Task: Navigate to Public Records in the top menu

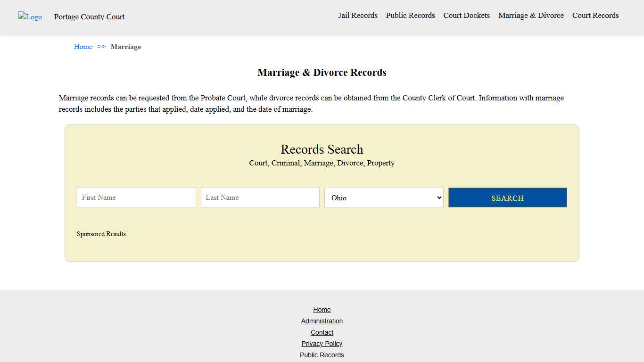Action: [x=410, y=15]
